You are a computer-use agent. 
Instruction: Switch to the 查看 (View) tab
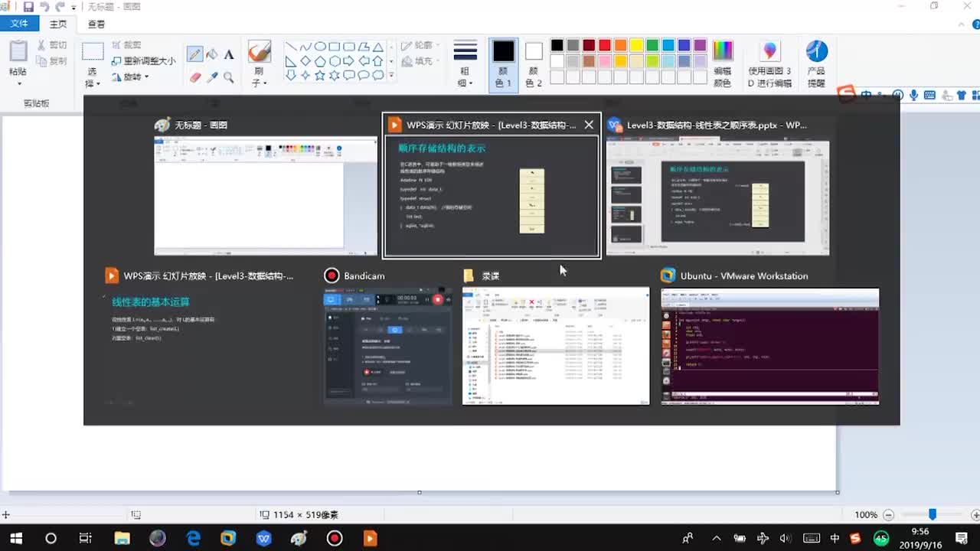96,24
